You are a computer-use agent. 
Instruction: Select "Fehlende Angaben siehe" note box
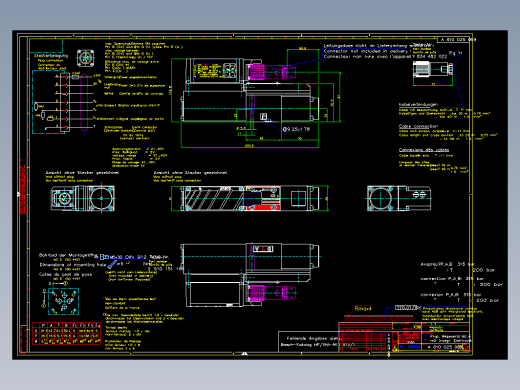309,341
